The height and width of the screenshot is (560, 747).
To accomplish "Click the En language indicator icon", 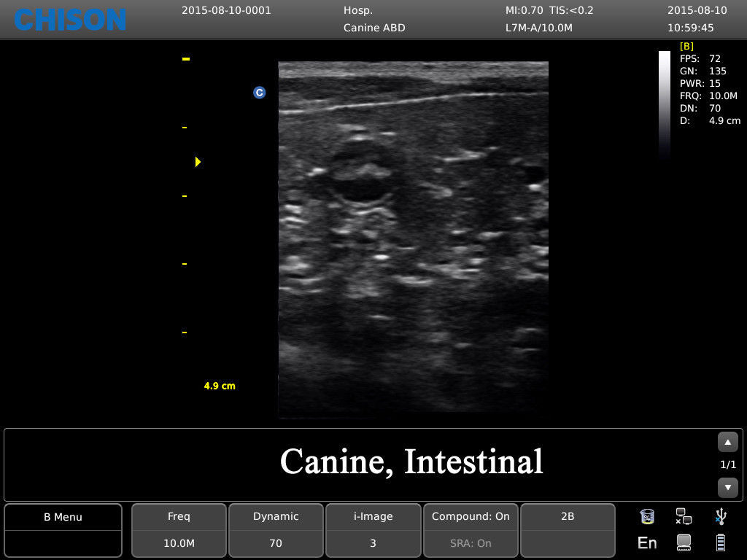I will tap(646, 542).
